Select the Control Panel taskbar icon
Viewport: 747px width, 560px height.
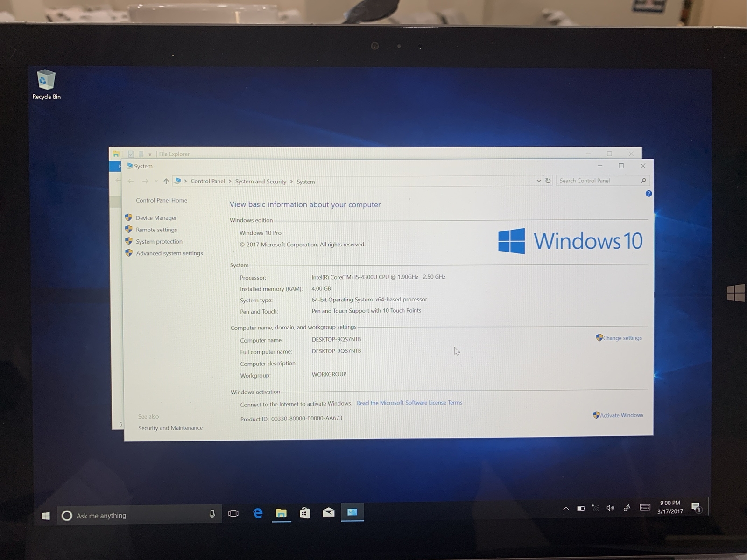tap(352, 512)
